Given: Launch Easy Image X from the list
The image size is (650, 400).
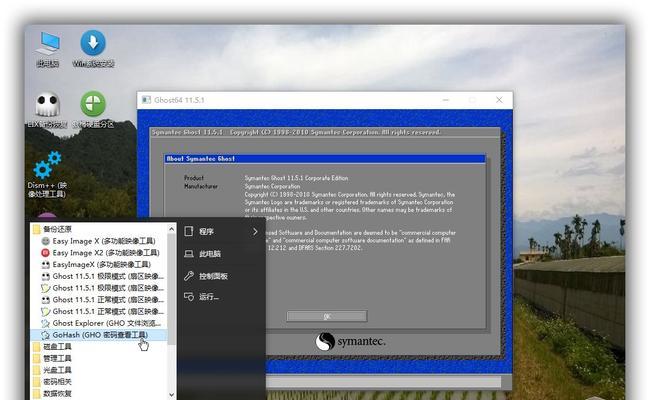Looking at the screenshot, I should 99,241.
